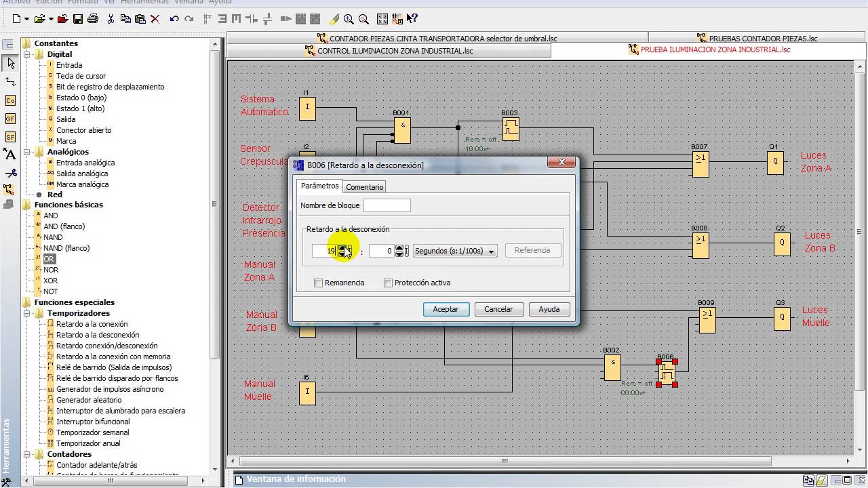Select the SF special functions tool
This screenshot has width=868, height=488.
(x=10, y=137)
